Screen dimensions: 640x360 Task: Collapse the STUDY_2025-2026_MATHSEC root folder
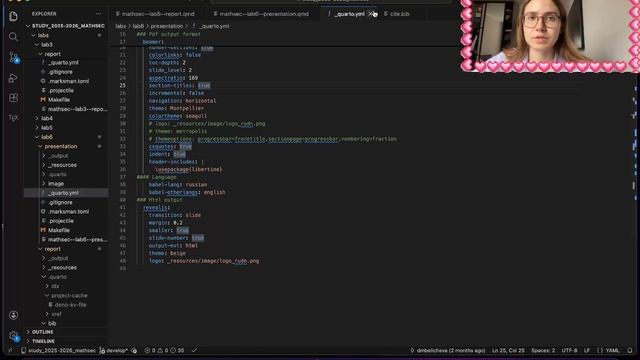pyautogui.click(x=65, y=26)
